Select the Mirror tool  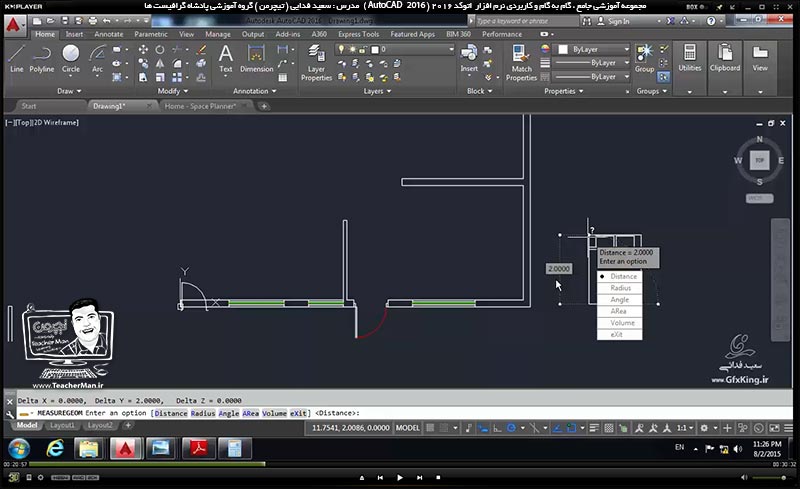coord(160,63)
